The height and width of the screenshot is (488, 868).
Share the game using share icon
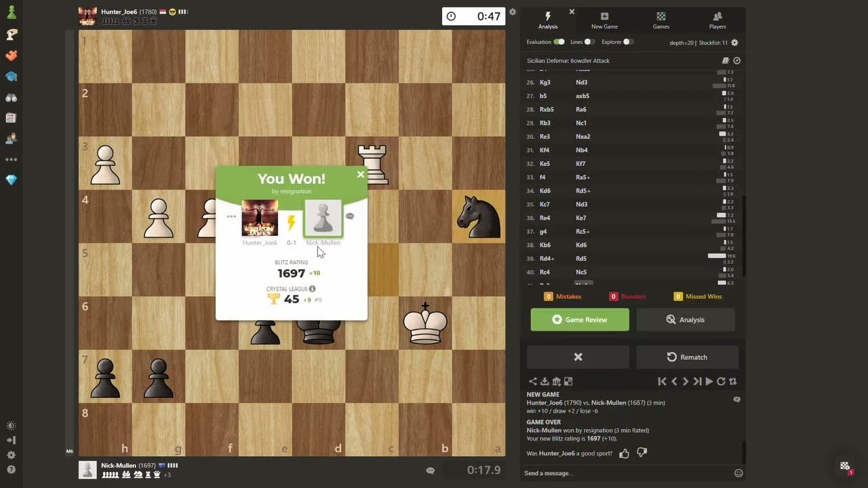[533, 382]
